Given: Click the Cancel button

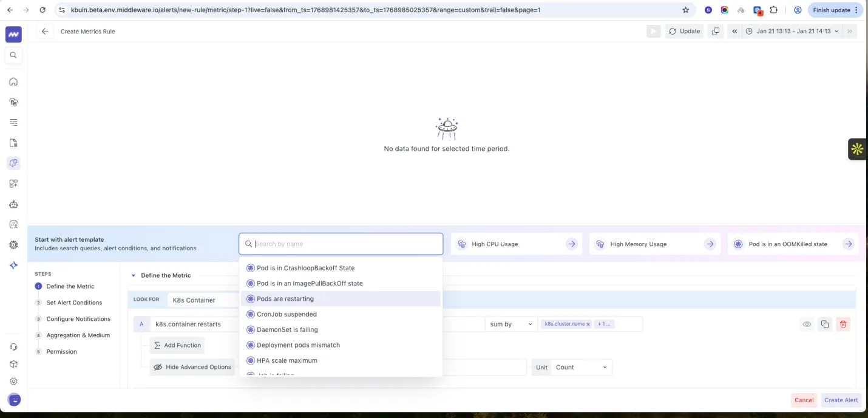Looking at the screenshot, I should pos(804,400).
